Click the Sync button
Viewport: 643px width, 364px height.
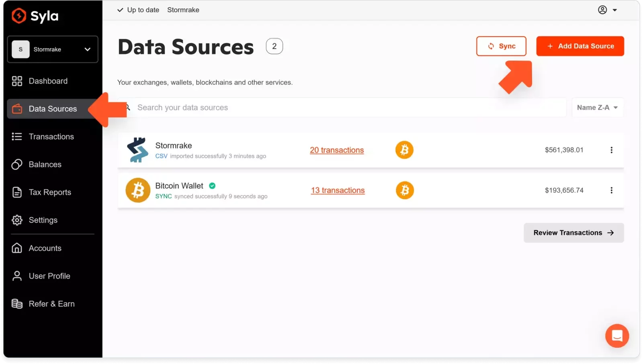(x=501, y=46)
